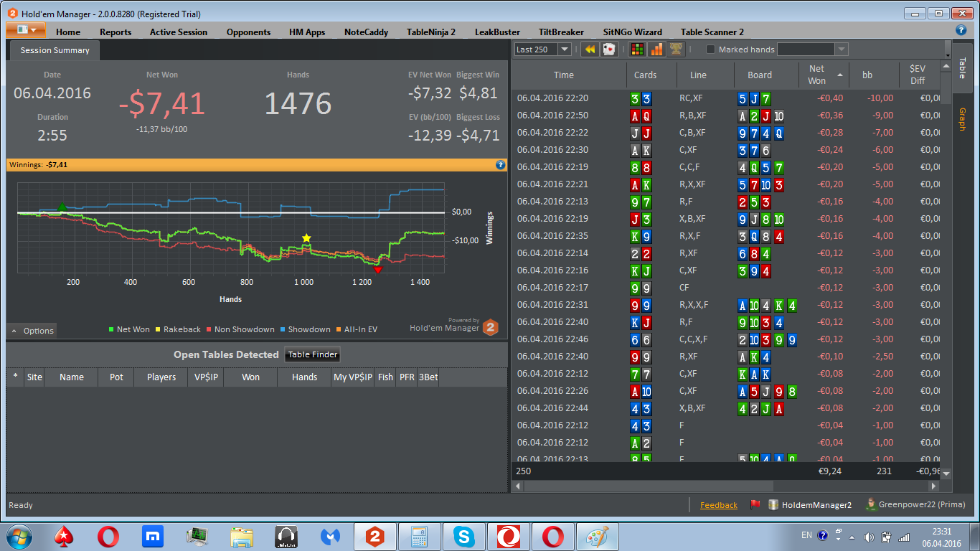Open the Home menu tab

(x=68, y=32)
